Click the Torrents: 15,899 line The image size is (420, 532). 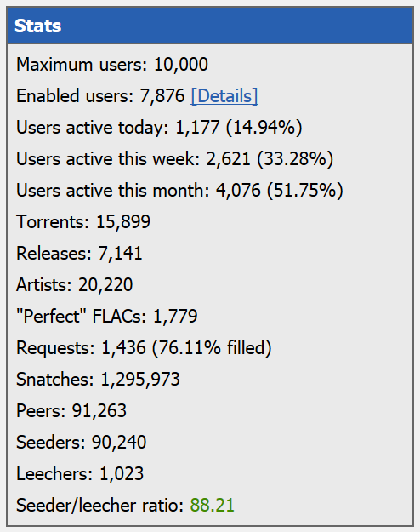click(x=83, y=222)
